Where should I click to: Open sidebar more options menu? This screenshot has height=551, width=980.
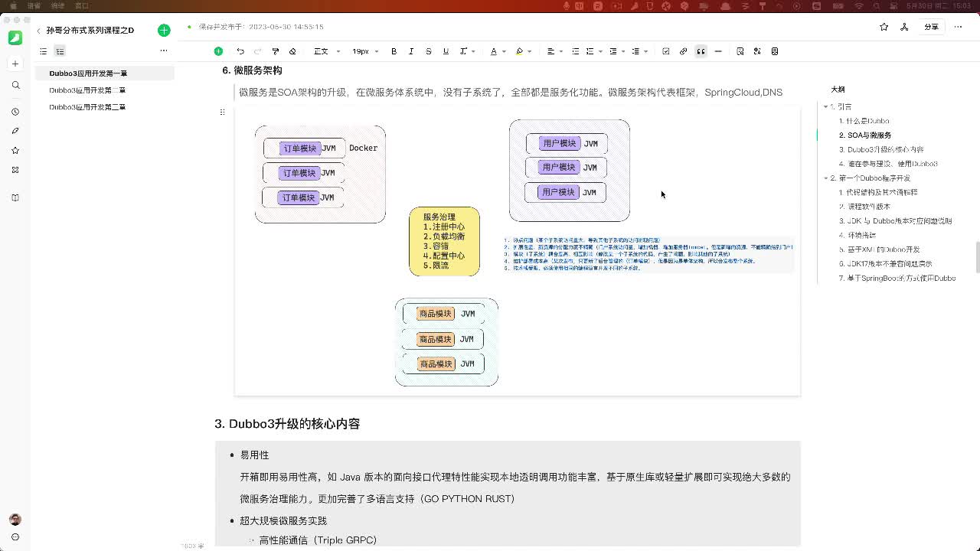point(163,51)
